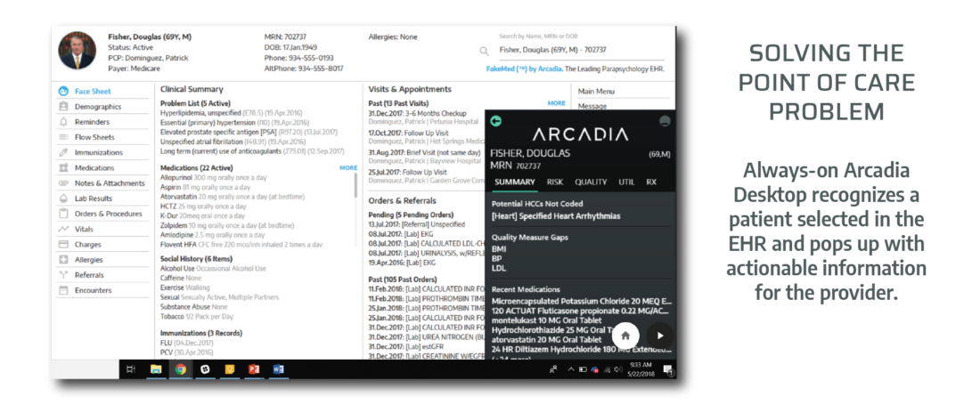Screen dimensions: 980x413
Task: Click Zolpidem 10 mg medication entry
Action: (x=227, y=224)
